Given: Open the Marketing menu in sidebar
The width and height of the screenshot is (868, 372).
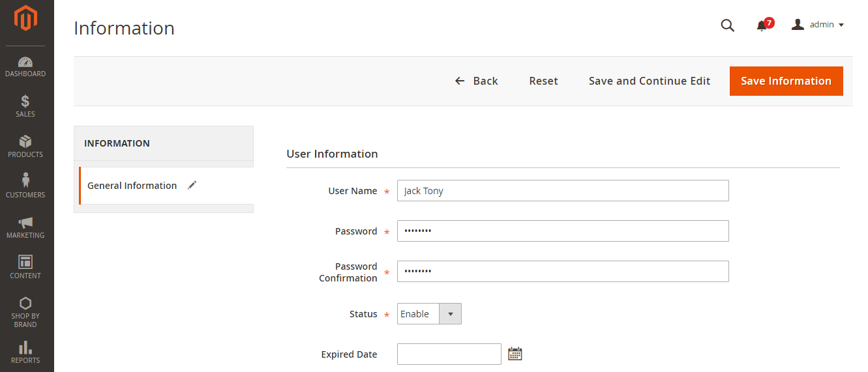Looking at the screenshot, I should click(25, 227).
